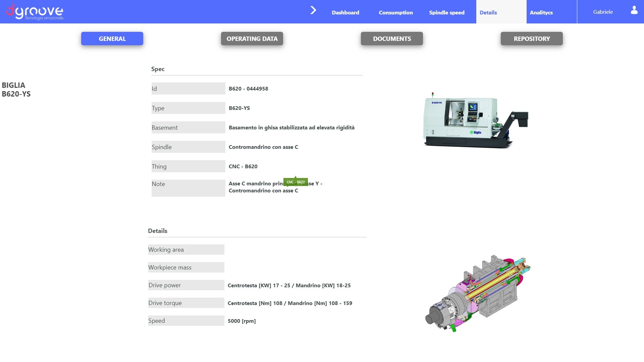
Task: Open the Consumption tab
Action: (396, 12)
